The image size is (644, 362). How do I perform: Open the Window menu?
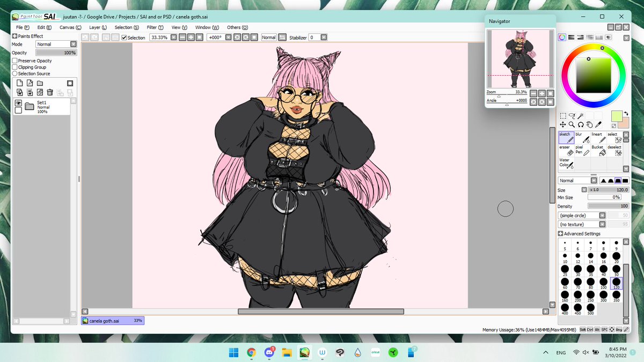(207, 27)
